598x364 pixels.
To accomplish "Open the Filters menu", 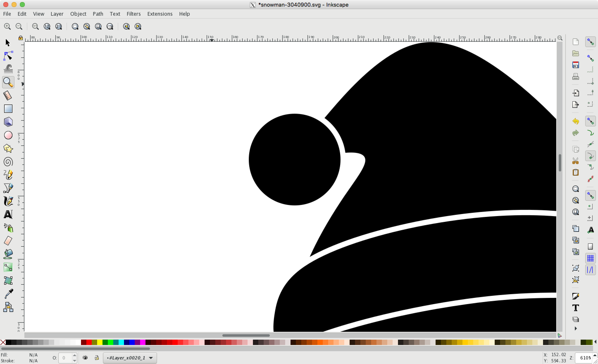I will pos(133,14).
